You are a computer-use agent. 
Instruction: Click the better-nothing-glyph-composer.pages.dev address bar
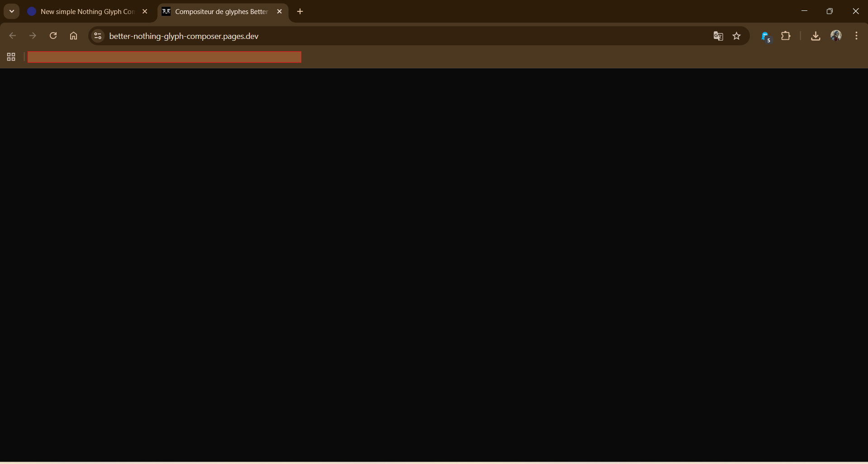(362, 36)
